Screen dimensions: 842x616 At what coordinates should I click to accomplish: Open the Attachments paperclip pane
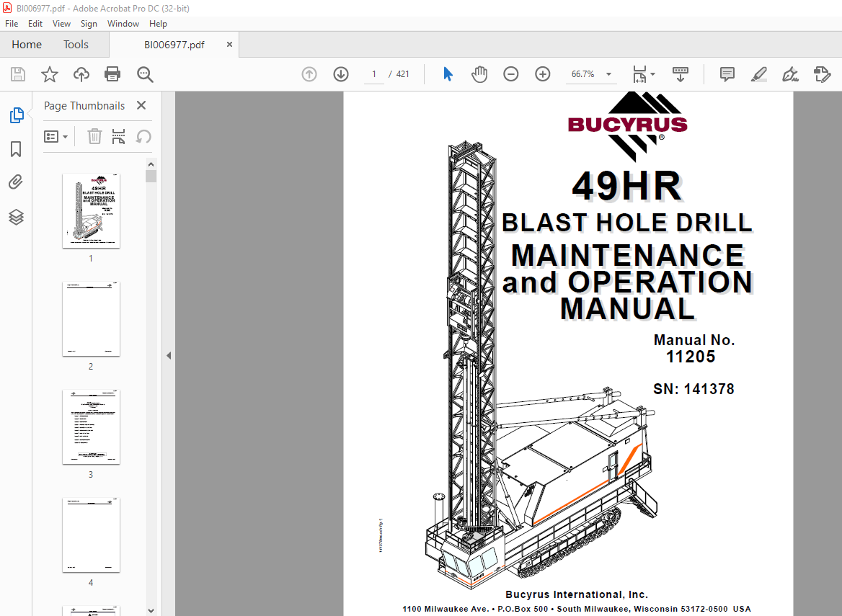coord(16,182)
